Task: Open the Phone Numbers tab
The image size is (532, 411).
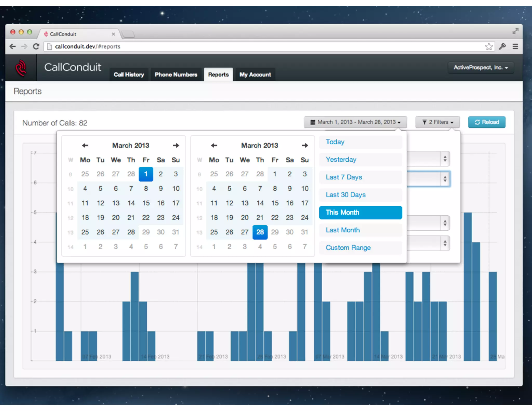Action: tap(176, 75)
